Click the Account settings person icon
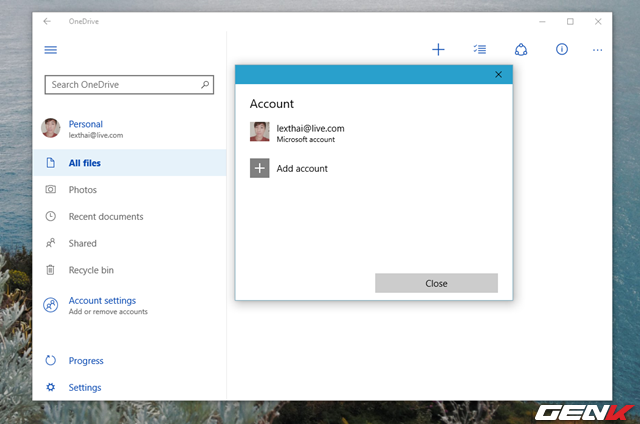 51,305
